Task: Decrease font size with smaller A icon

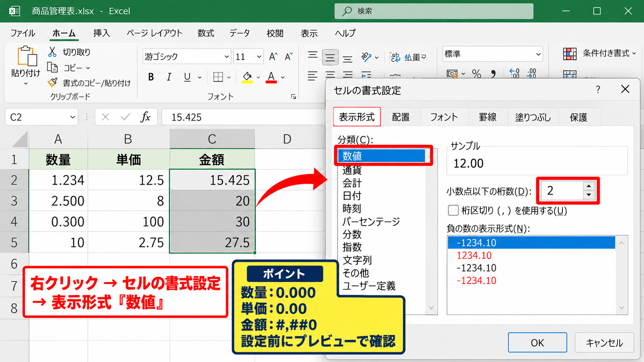Action: tap(289, 57)
